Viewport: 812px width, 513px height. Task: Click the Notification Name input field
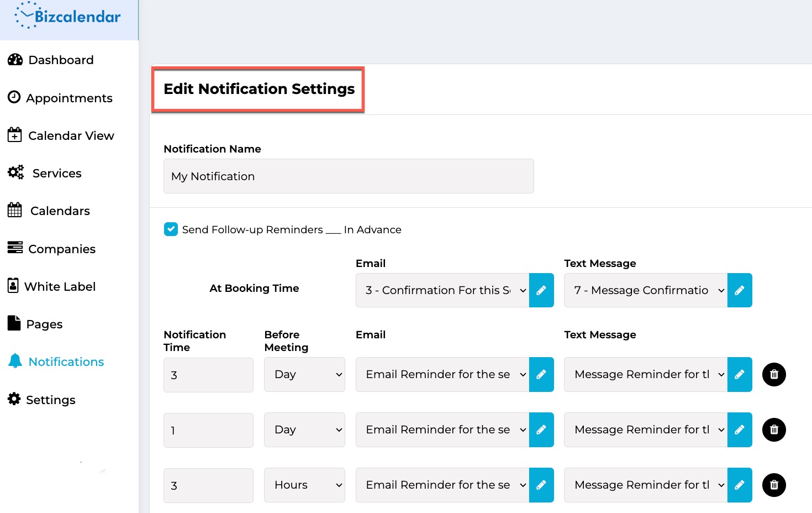click(349, 176)
